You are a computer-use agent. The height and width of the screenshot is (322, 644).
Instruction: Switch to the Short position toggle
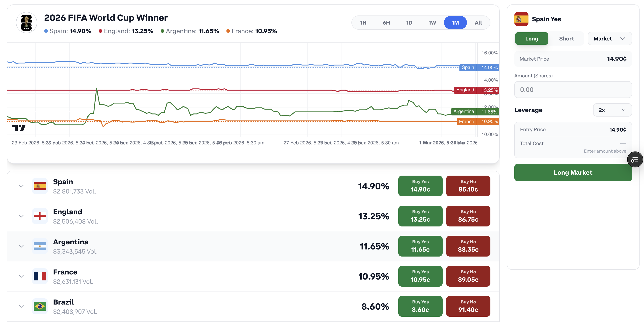[x=566, y=38]
